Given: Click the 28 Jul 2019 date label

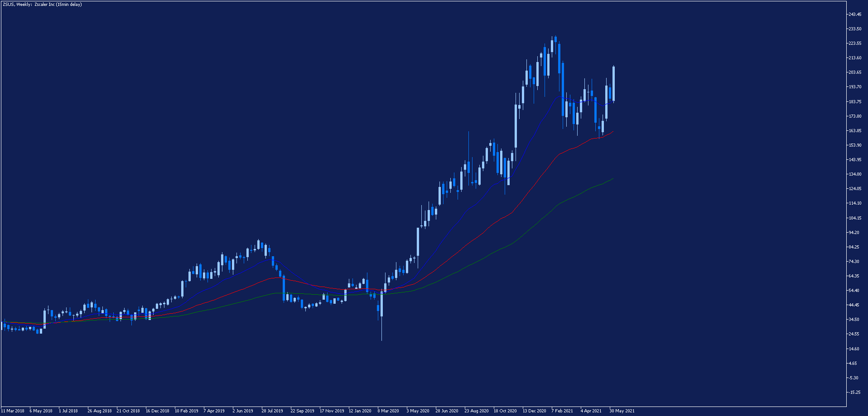Looking at the screenshot, I should point(272,411).
